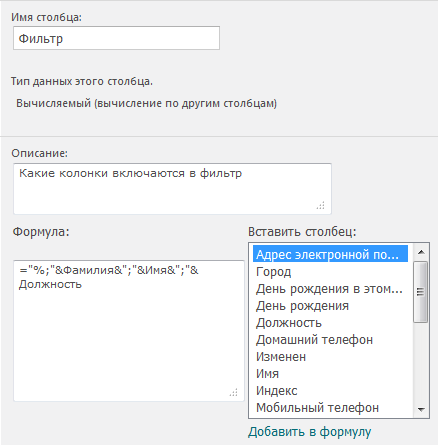Click the scrollbar track below the thumb
Image resolution: width=438 pixels, height=445 pixels.
[421, 362]
